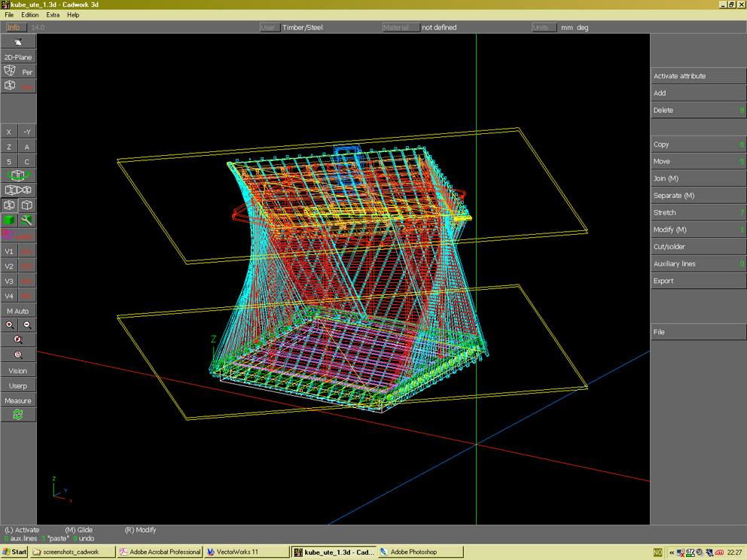The width and height of the screenshot is (747, 560).
Task: Enable M Auto mode
Action: click(x=17, y=311)
